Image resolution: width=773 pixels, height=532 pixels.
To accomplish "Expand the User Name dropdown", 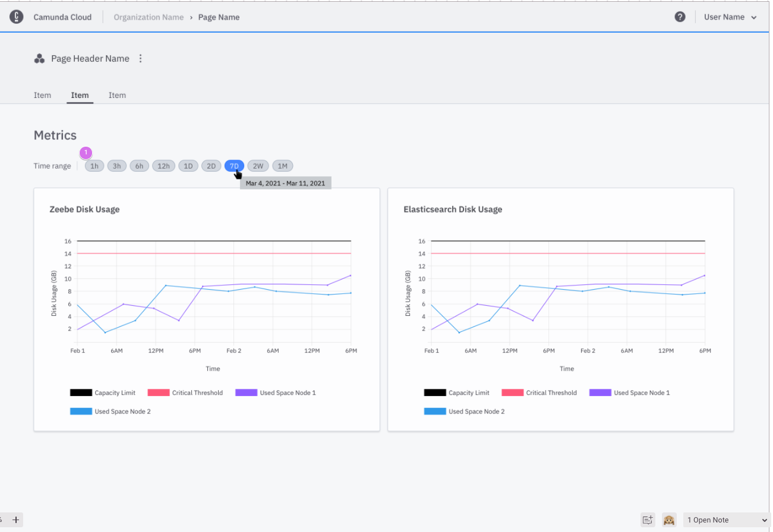I will [x=730, y=17].
